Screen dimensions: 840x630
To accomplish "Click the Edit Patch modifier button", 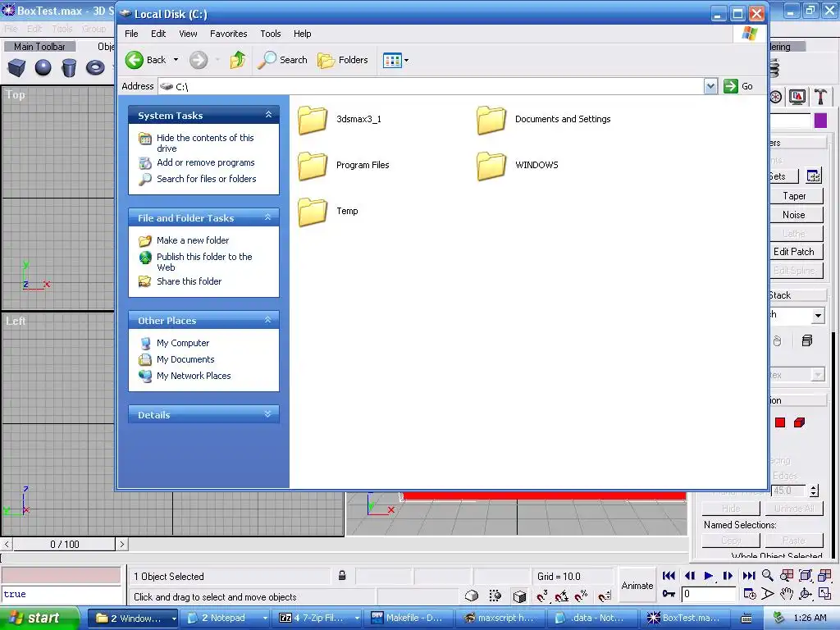I will pos(795,252).
